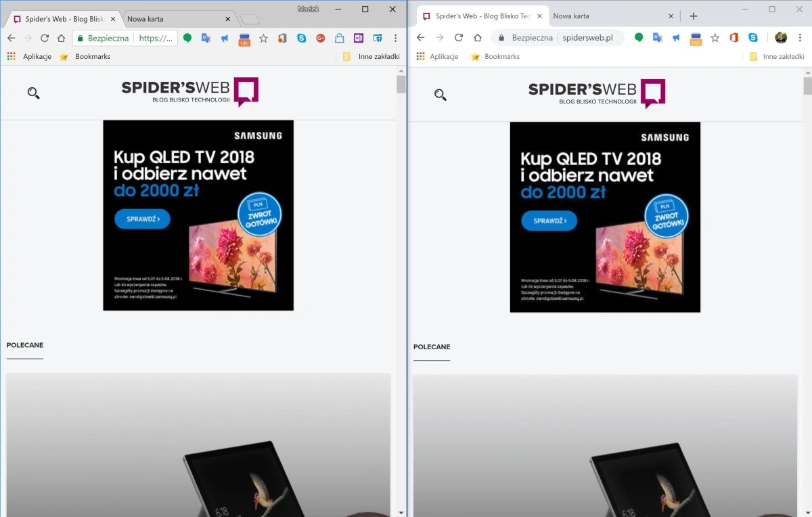This screenshot has height=517, width=812.
Task: Click Reload button in right Chrome window
Action: pyautogui.click(x=458, y=38)
